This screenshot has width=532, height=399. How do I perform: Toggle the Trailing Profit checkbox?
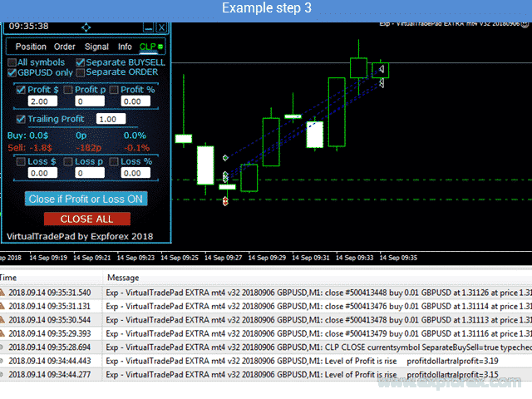tap(22, 119)
